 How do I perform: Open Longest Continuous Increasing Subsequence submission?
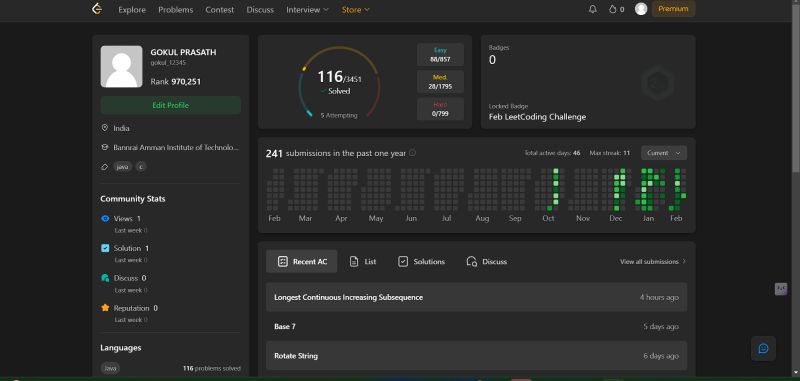tap(477, 297)
